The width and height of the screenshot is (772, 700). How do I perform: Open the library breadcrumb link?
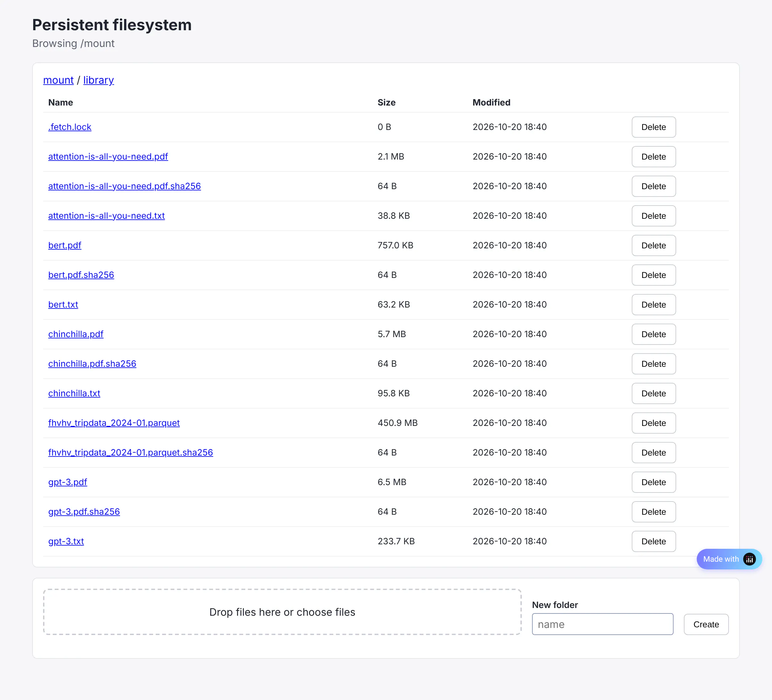coord(98,80)
